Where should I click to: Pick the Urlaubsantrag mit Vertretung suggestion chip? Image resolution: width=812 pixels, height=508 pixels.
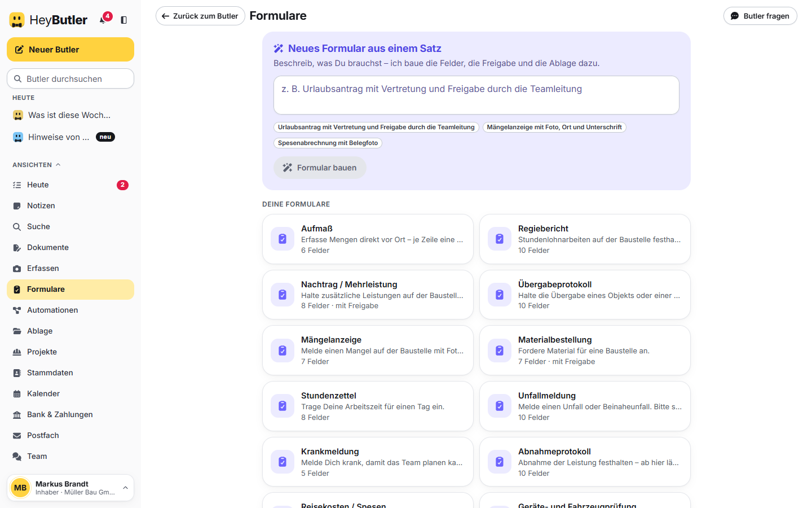pyautogui.click(x=376, y=127)
